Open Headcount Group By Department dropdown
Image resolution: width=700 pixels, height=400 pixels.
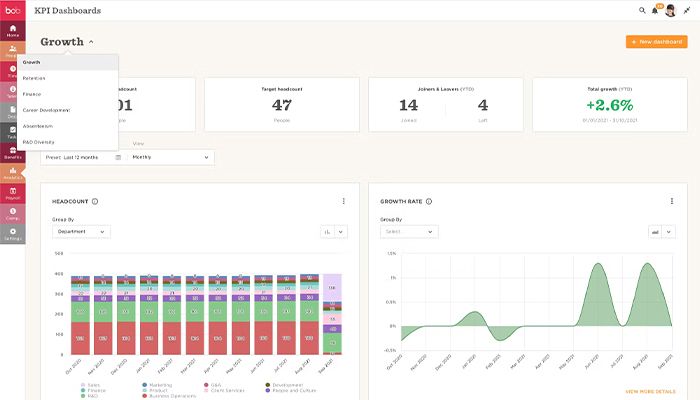click(x=81, y=231)
